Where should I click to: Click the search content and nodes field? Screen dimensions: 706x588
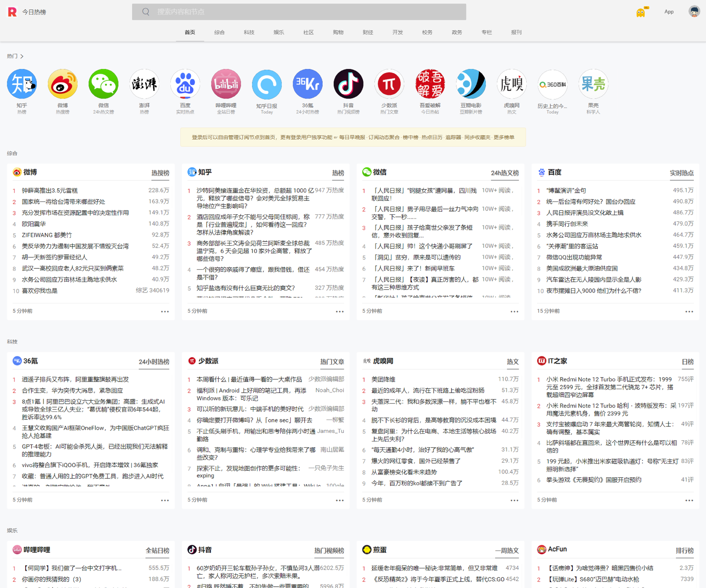(299, 12)
